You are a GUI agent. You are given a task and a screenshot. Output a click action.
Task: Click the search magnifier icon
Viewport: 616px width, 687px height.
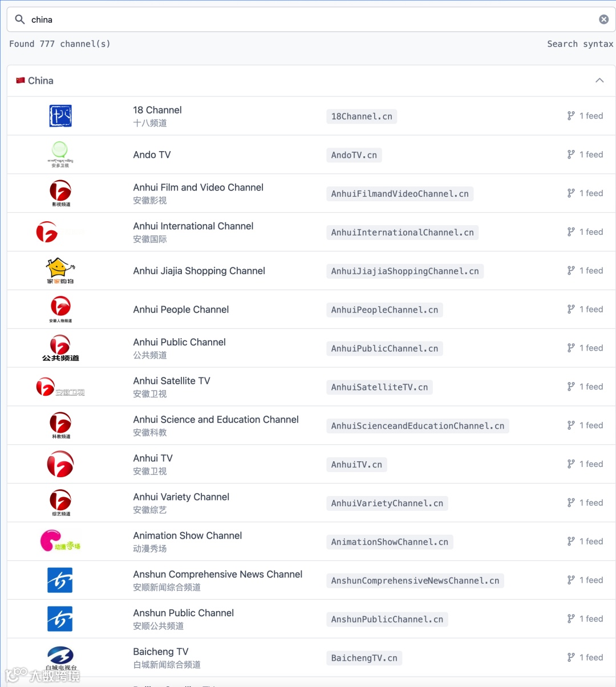click(20, 19)
